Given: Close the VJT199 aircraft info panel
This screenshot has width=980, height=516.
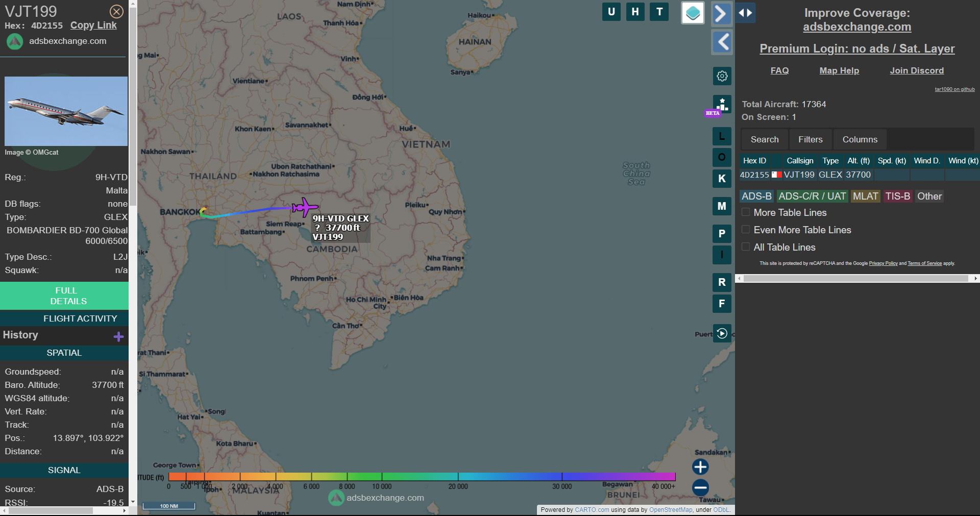Looking at the screenshot, I should click(116, 11).
